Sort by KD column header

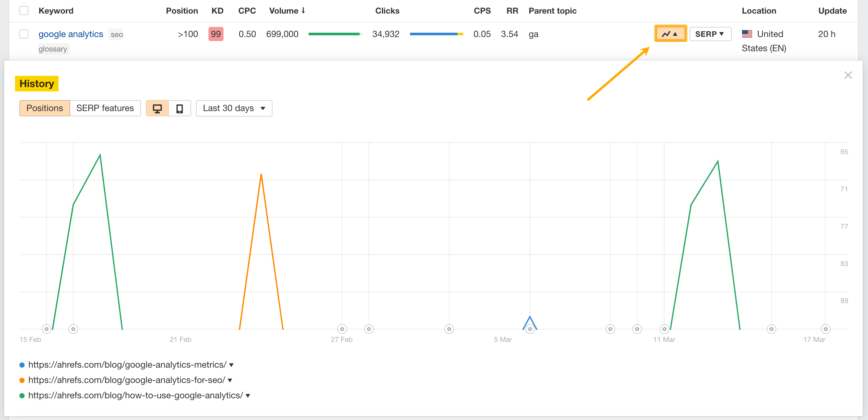point(217,11)
